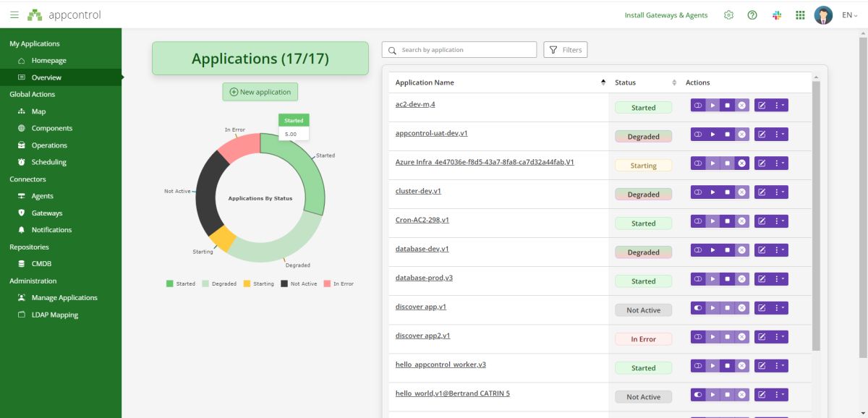This screenshot has height=418, width=868.
Task: Open the EN language dropdown
Action: [850, 15]
